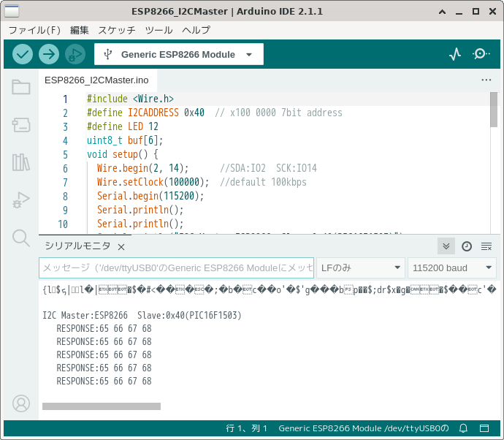Click the USB icon in board selector
The height and width of the screenshot is (440, 504).
click(108, 54)
